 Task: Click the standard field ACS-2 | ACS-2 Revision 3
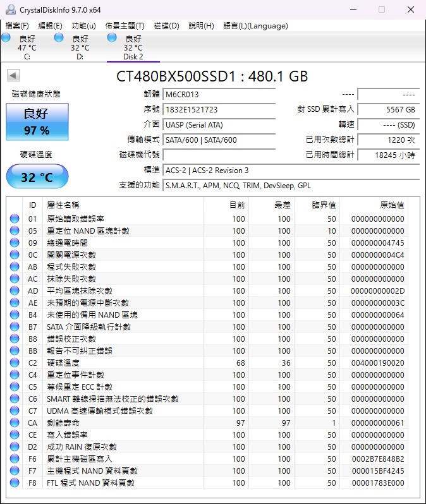click(291, 171)
